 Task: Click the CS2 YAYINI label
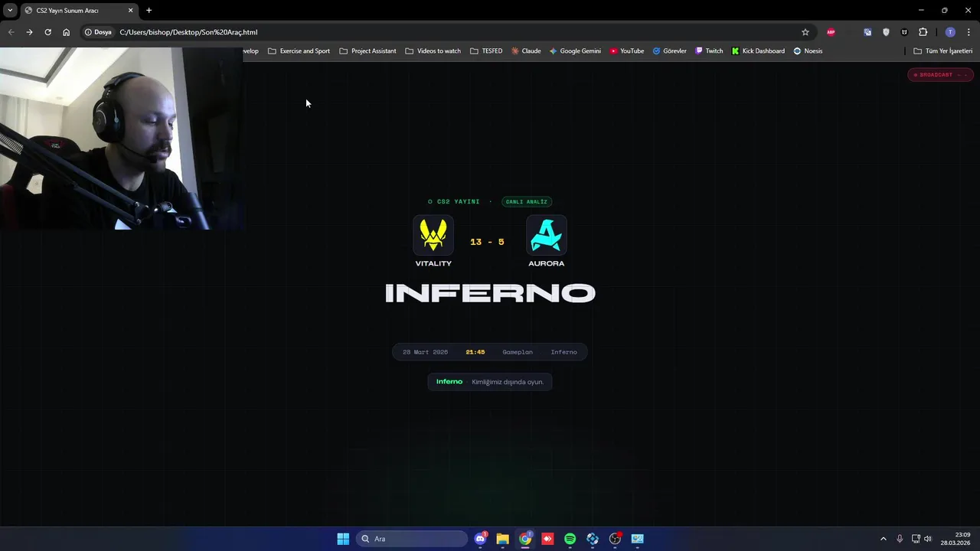(458, 202)
